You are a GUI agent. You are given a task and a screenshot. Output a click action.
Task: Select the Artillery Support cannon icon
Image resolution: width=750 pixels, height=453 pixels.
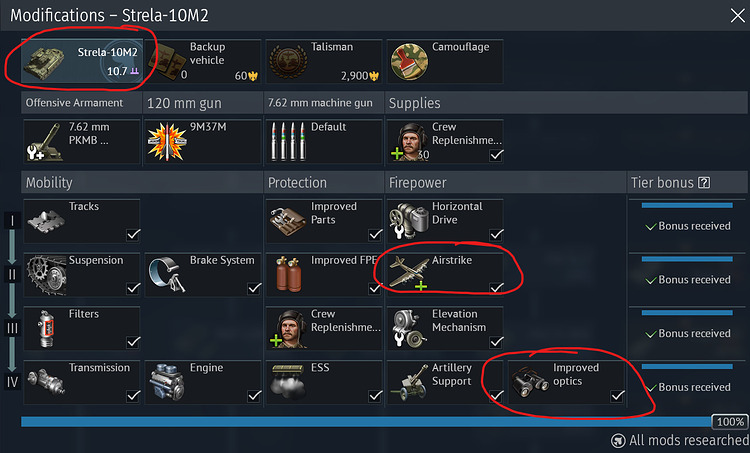pyautogui.click(x=409, y=383)
